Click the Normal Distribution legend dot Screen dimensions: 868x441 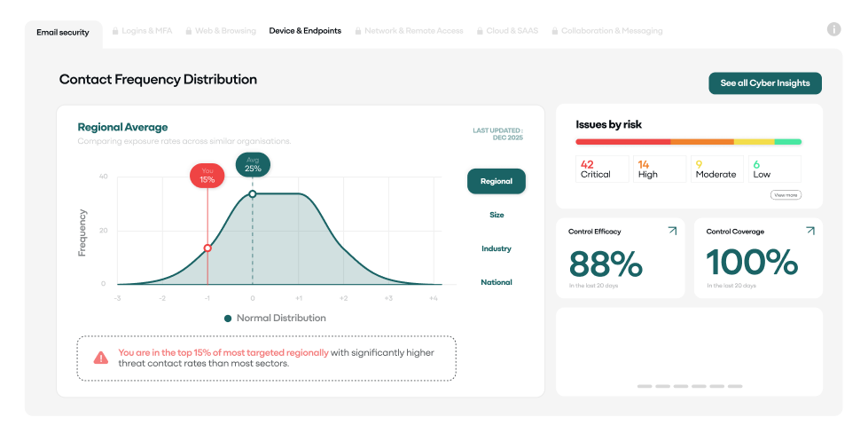coord(228,318)
